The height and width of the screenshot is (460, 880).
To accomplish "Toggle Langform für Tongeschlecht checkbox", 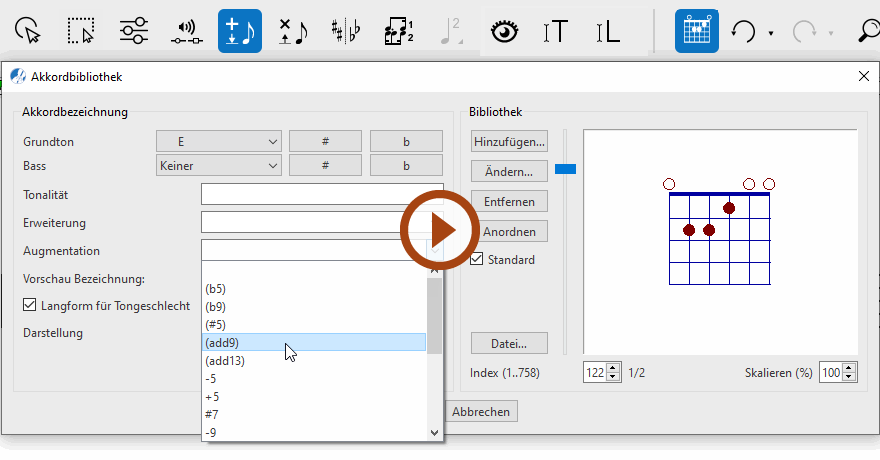I will pyautogui.click(x=30, y=305).
